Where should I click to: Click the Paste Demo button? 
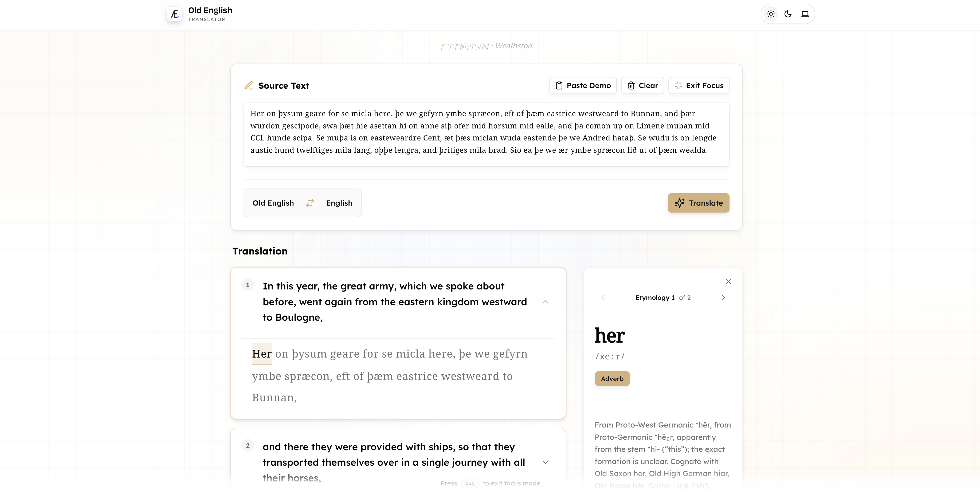582,85
